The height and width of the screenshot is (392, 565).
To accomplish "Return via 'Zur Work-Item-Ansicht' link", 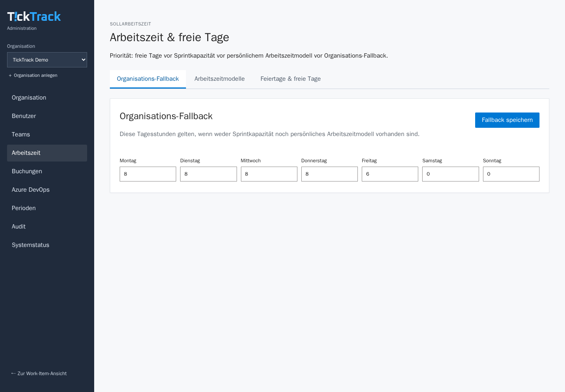I will 39,374.
